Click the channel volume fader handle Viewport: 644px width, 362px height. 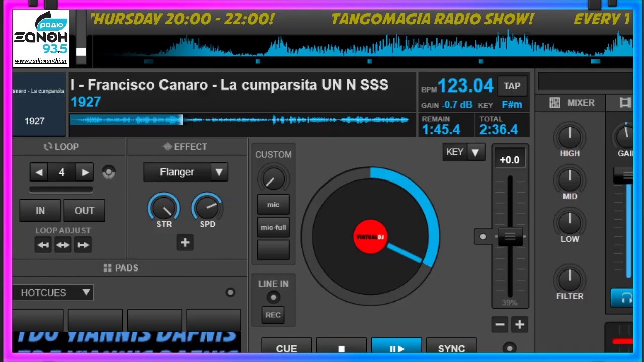coord(624,175)
